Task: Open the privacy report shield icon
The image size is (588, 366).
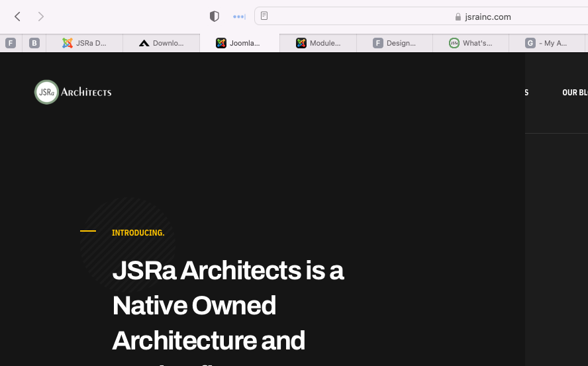Action: 214,17
